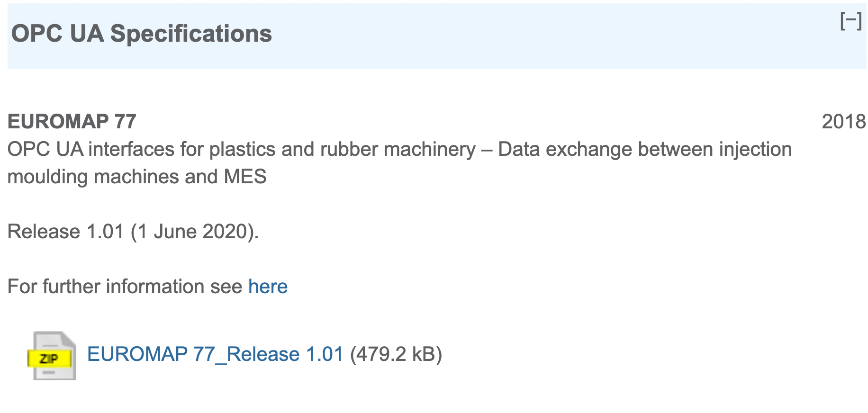Click the "1 June 2020" release date
868x413 pixels.
pyautogui.click(x=193, y=232)
